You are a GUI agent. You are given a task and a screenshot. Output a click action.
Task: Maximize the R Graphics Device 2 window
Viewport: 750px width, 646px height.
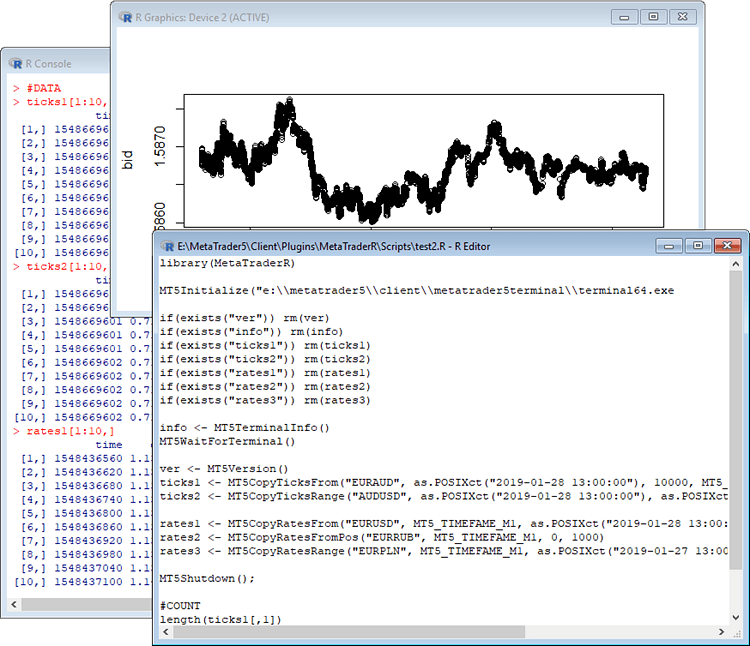click(x=653, y=17)
